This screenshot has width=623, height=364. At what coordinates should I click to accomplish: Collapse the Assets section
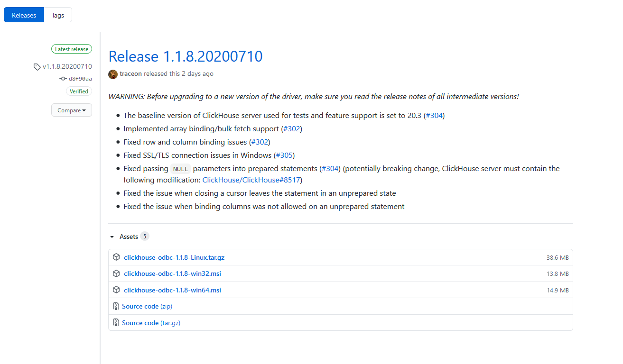112,236
